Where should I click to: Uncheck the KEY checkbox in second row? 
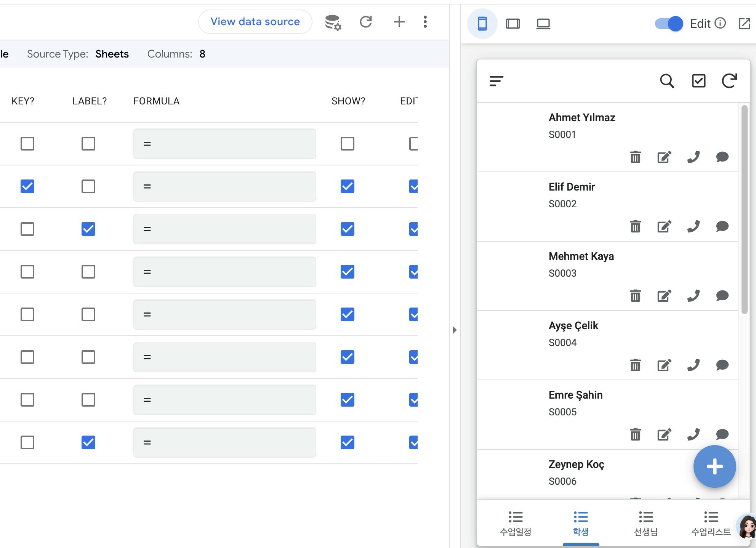27,186
